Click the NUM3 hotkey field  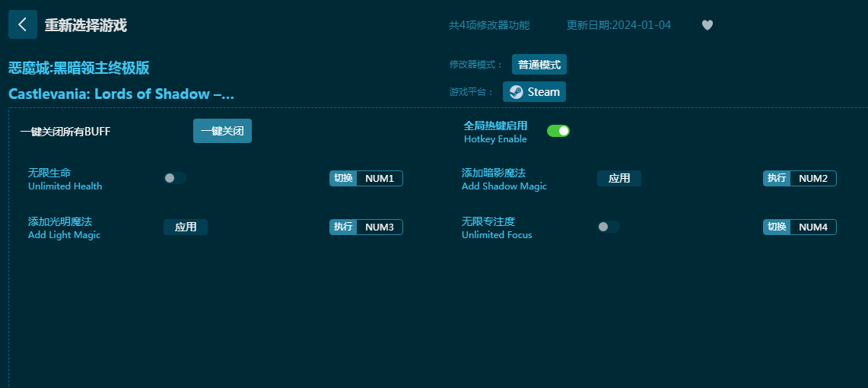click(379, 227)
